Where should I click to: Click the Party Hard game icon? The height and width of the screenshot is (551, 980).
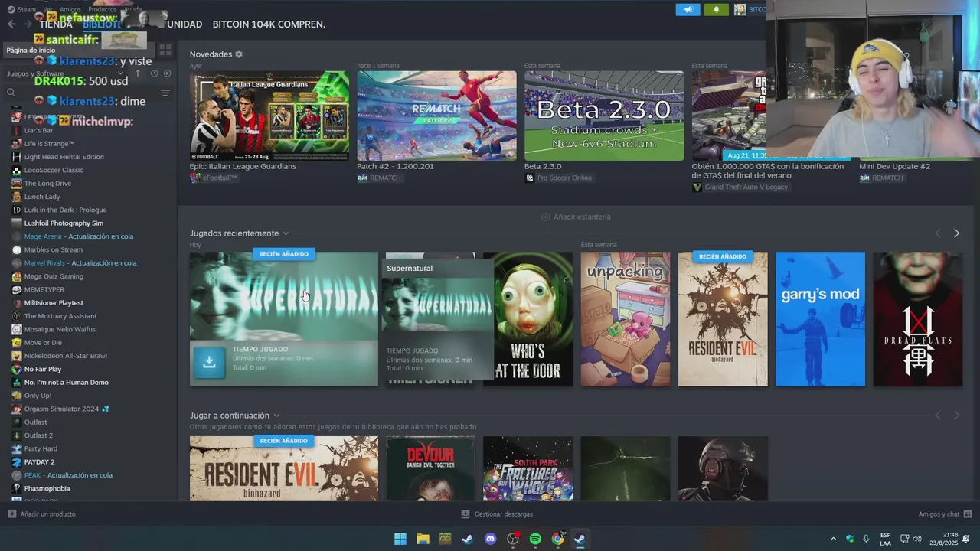point(17,448)
